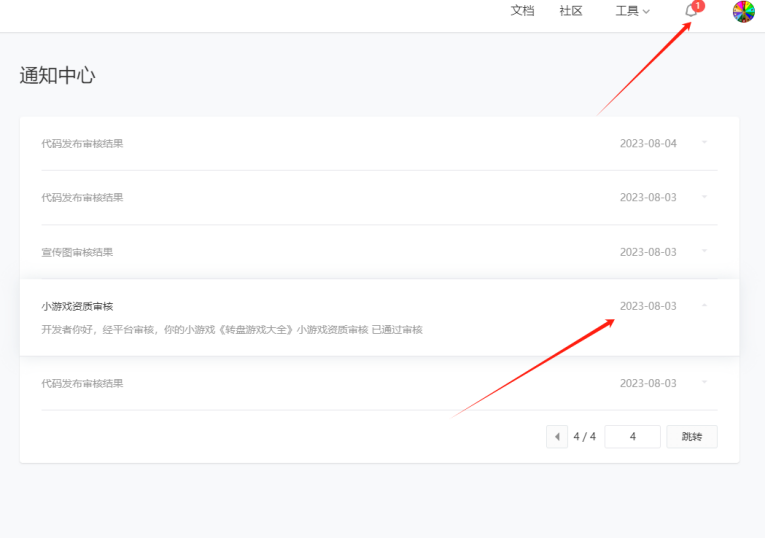The image size is (765, 538).
Task: Click the 跳转 button
Action: point(692,437)
